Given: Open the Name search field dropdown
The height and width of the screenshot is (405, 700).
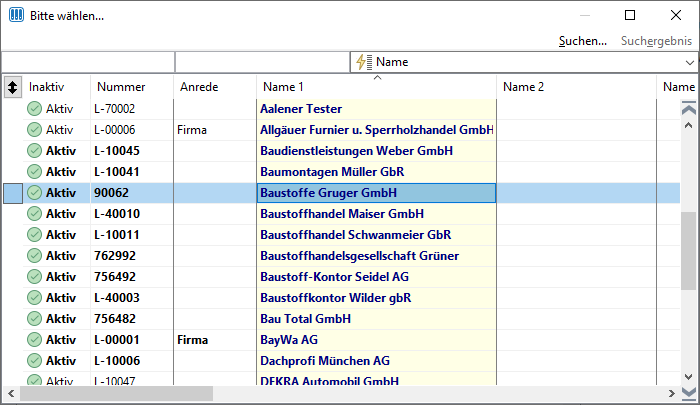Looking at the screenshot, I should click(x=690, y=63).
